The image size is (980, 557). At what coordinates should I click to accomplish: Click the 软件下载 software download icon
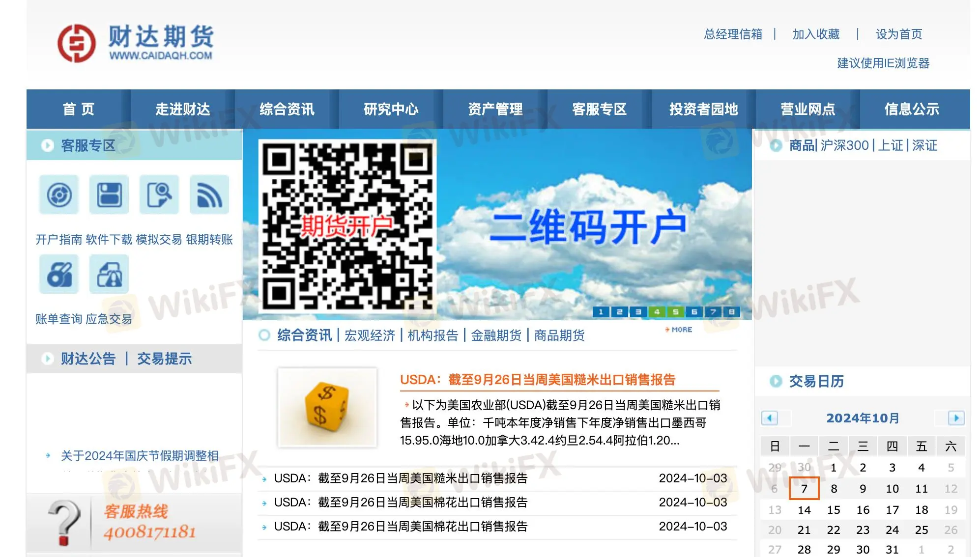click(109, 195)
